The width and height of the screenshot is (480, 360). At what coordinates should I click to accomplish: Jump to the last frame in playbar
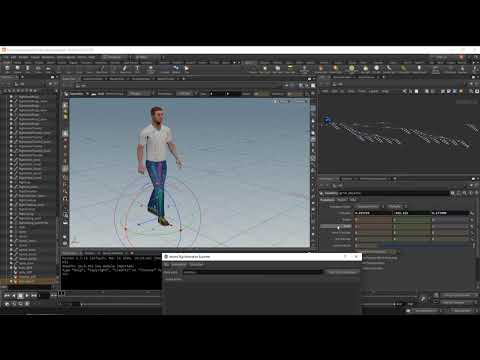coord(34,295)
